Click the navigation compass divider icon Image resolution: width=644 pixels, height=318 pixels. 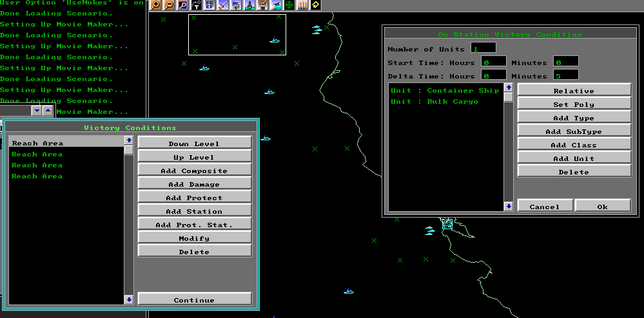pyautogui.click(x=249, y=5)
